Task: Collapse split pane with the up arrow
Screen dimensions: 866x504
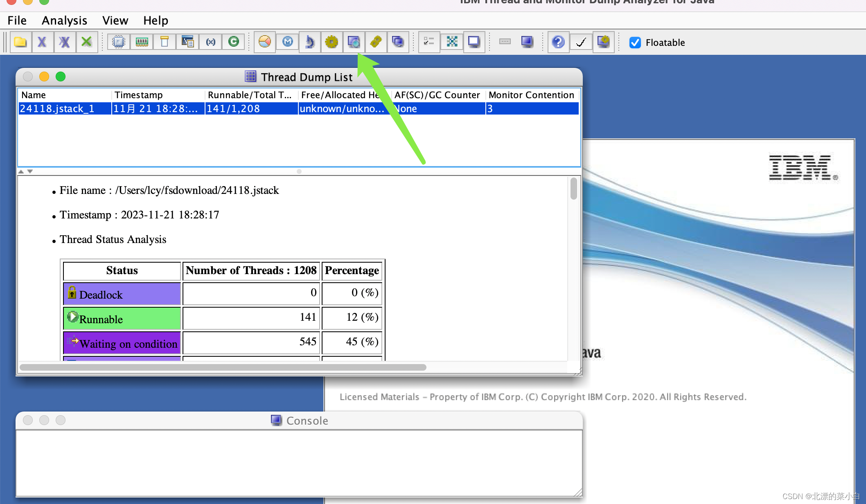Action: [x=21, y=171]
